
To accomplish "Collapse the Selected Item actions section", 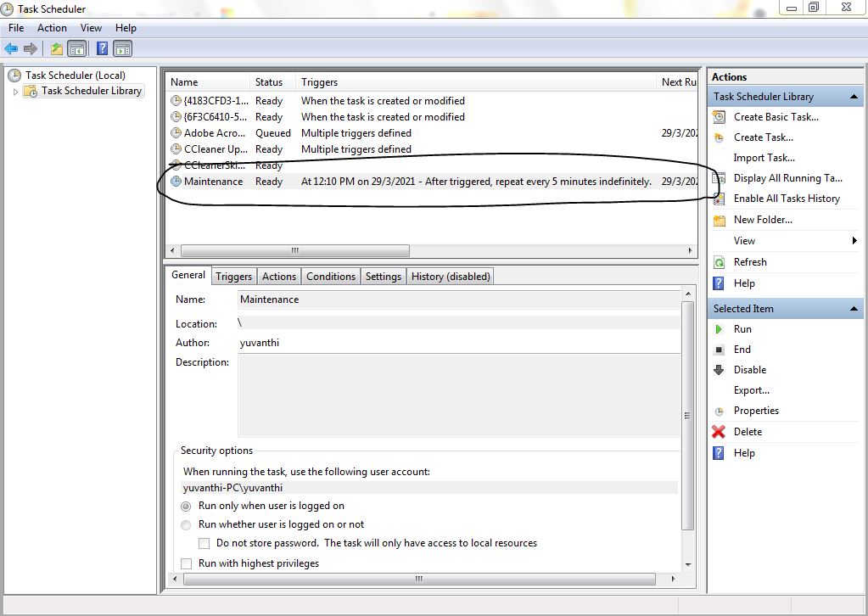I will (x=854, y=309).
